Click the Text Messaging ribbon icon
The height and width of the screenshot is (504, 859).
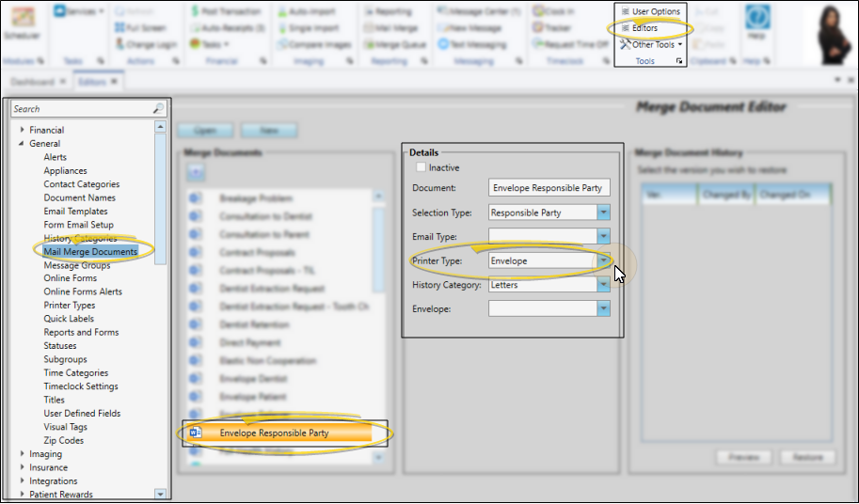coord(443,44)
